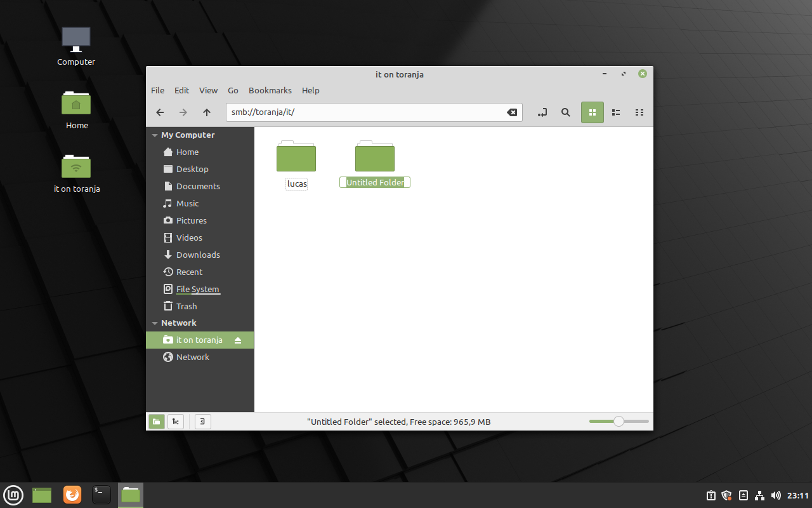The width and height of the screenshot is (812, 508).
Task: Collapse the Network section
Action: pyautogui.click(x=154, y=323)
